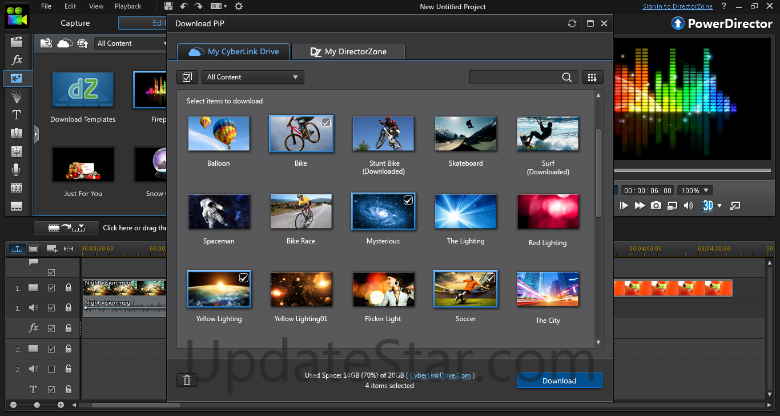
Task: Click the timeline zoom in plus button
Action: tap(61, 405)
